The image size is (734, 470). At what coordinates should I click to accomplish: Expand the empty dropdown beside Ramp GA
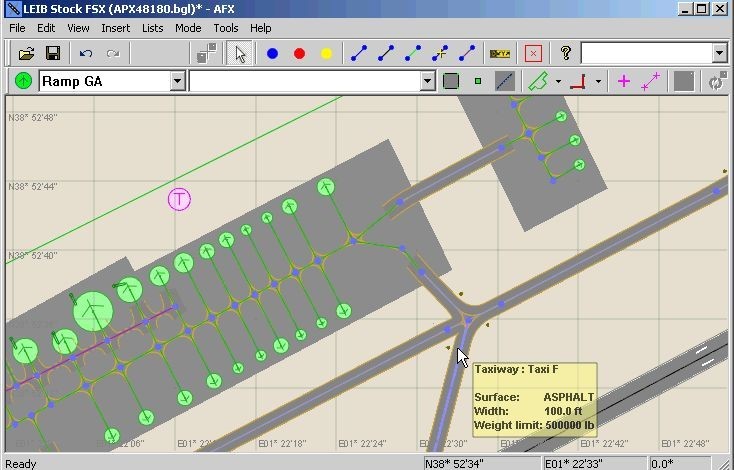[x=427, y=81]
